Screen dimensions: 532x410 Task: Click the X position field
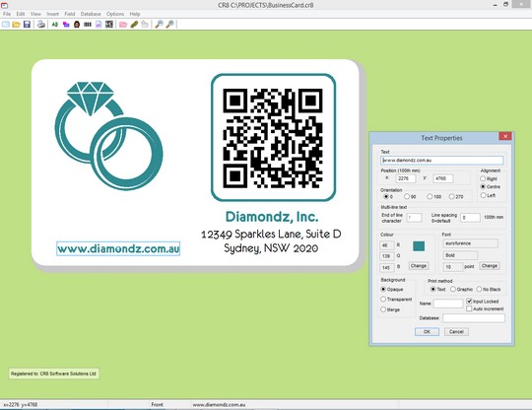[x=406, y=178]
